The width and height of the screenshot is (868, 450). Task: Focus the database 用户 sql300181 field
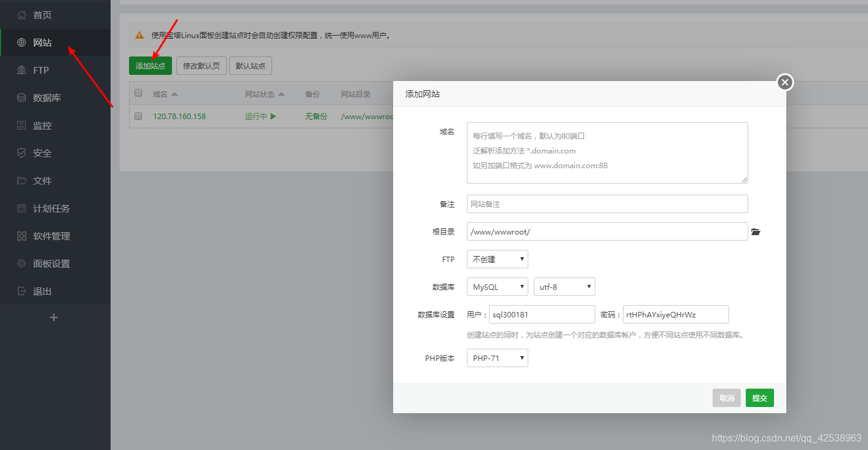click(x=542, y=314)
